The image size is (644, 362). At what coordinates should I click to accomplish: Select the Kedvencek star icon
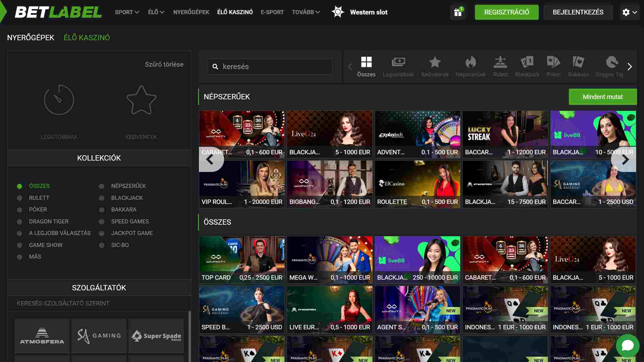[141, 100]
